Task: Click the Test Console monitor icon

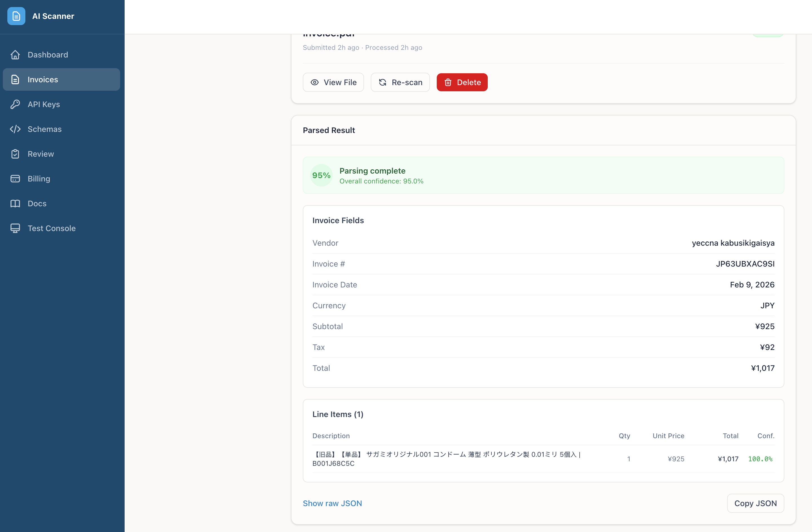Action: pyautogui.click(x=15, y=228)
